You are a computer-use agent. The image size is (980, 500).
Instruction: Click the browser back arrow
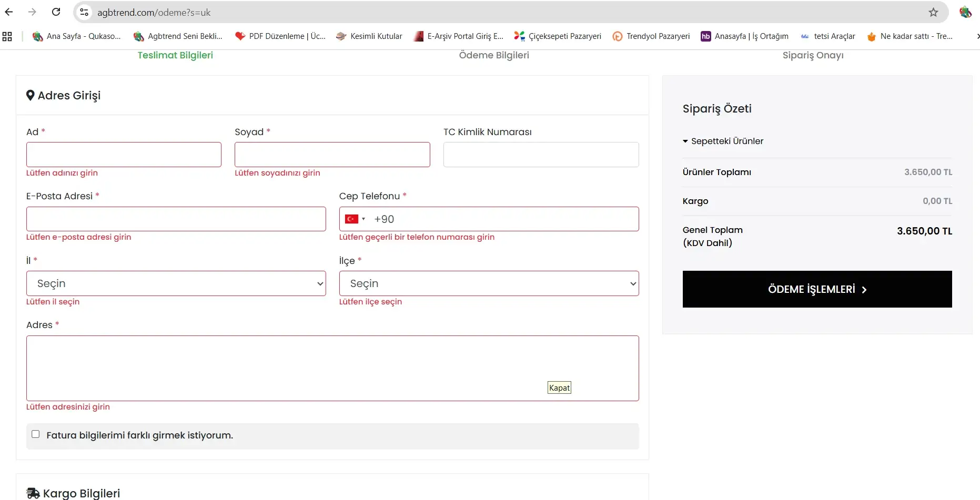[x=9, y=12]
